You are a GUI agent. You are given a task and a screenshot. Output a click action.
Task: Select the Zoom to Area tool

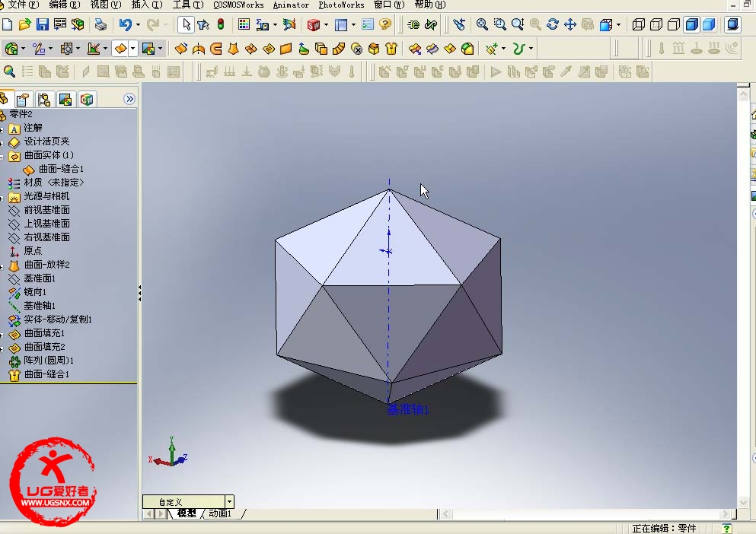coord(499,24)
